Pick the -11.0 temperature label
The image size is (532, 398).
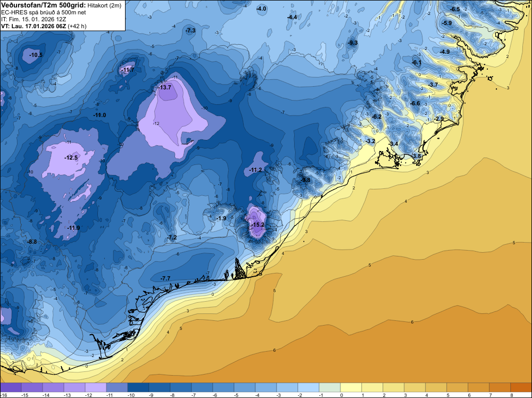click(x=99, y=115)
